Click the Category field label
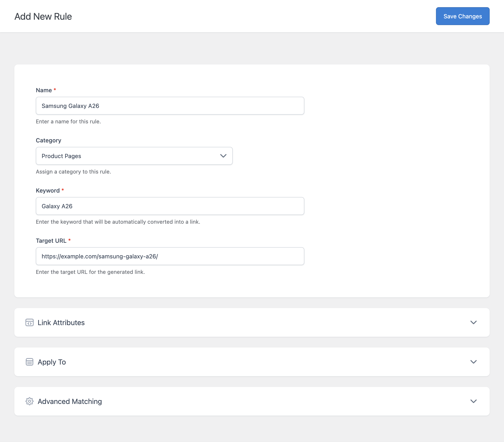Image resolution: width=504 pixels, height=442 pixels. coord(49,140)
